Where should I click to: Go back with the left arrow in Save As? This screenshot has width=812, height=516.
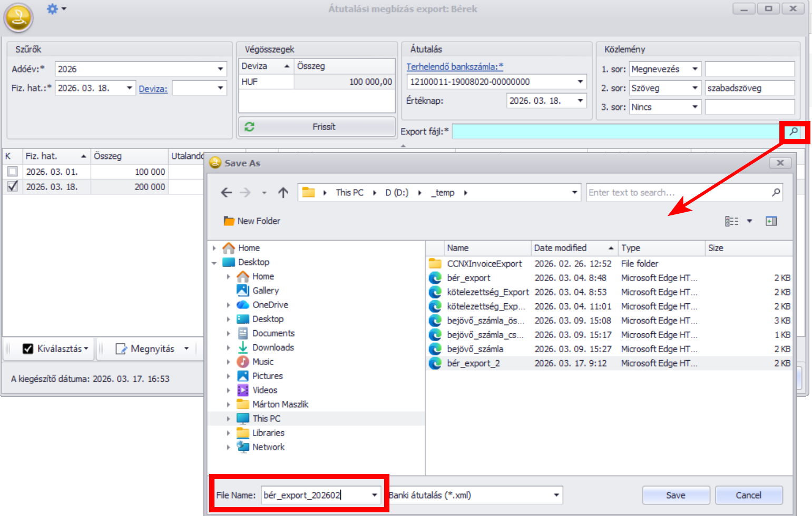(226, 193)
